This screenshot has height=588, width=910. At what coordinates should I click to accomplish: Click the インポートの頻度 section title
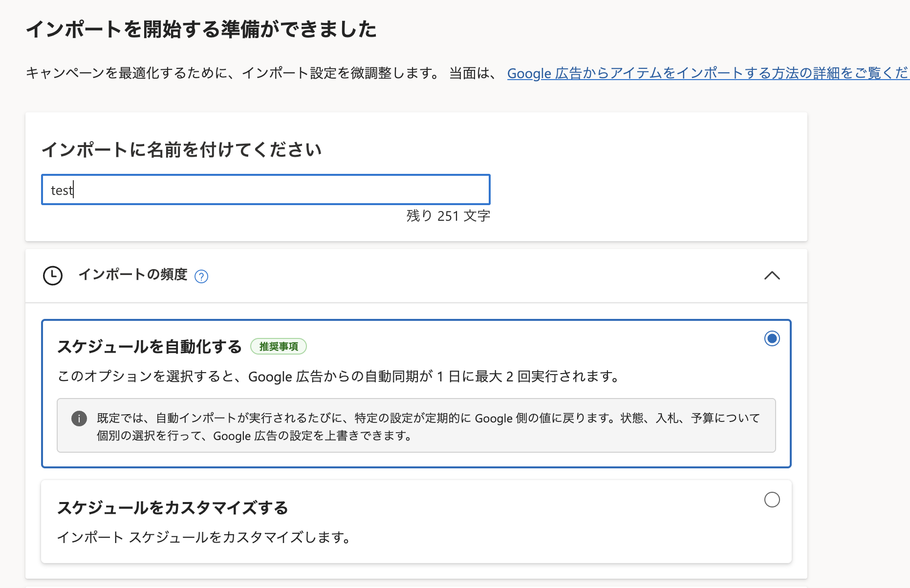pos(133,274)
